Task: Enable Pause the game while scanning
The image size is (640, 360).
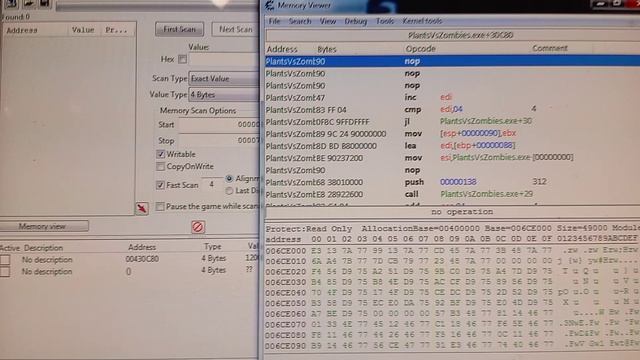Action: [160, 207]
